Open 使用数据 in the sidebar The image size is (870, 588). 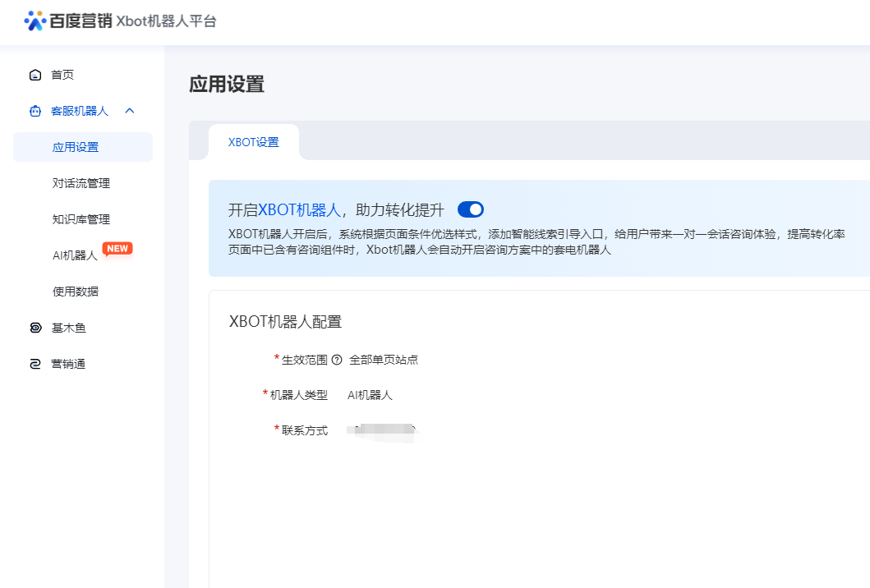[x=76, y=292]
